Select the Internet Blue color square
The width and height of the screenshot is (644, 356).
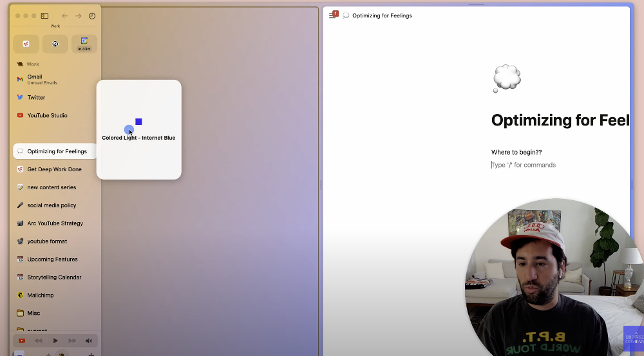[138, 122]
